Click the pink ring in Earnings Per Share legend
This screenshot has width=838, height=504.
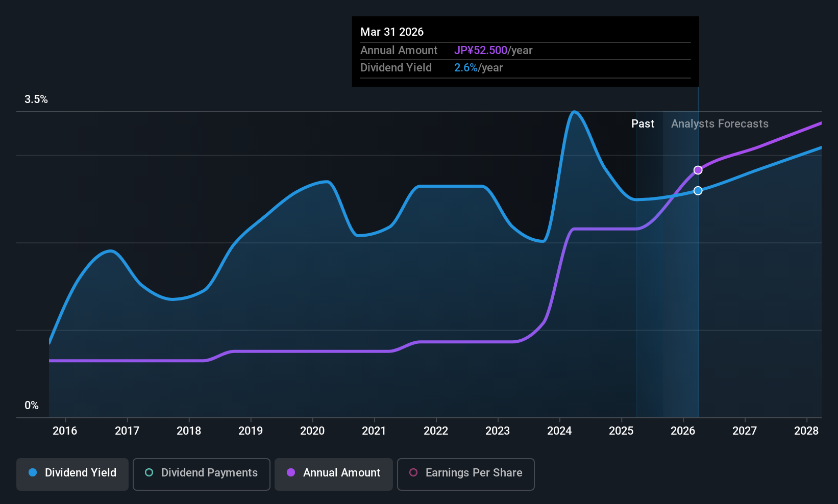point(413,472)
